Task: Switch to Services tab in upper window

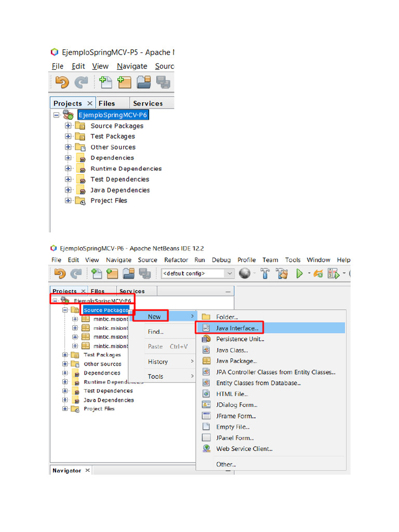Action: pos(148,103)
